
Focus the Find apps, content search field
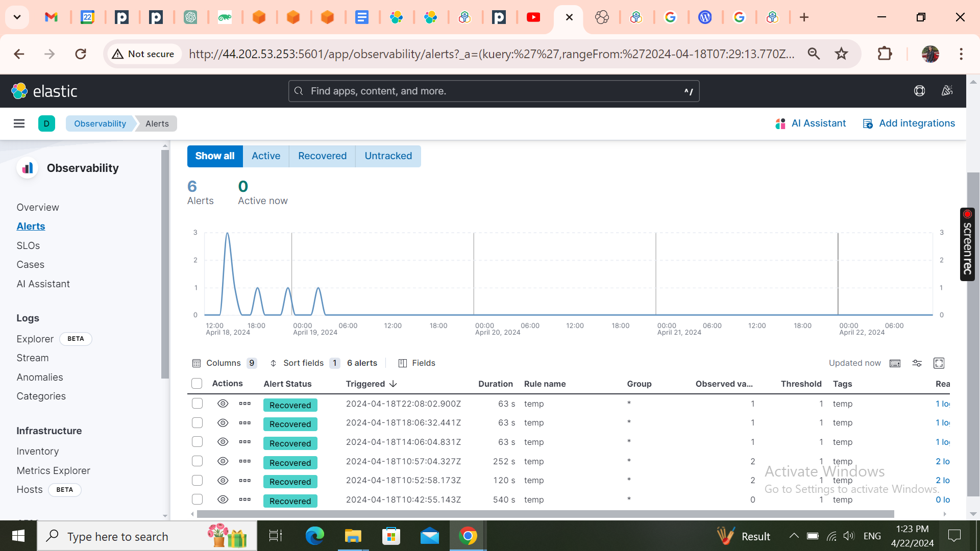[494, 91]
